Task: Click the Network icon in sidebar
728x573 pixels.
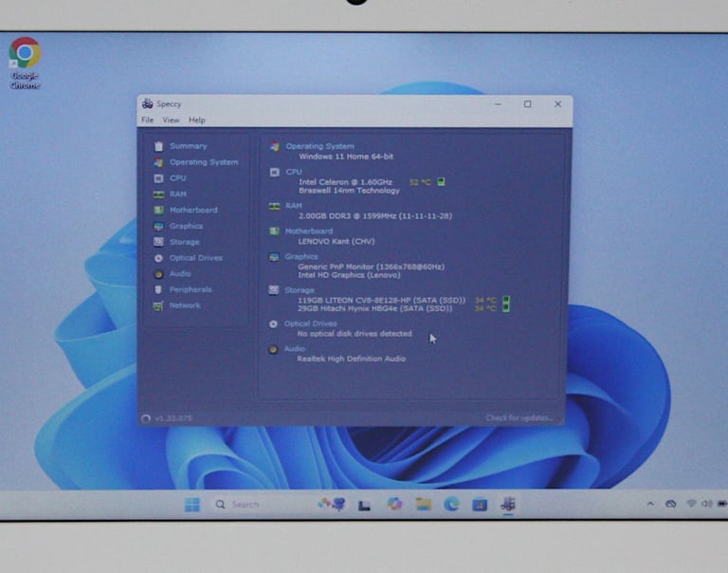Action: click(158, 305)
